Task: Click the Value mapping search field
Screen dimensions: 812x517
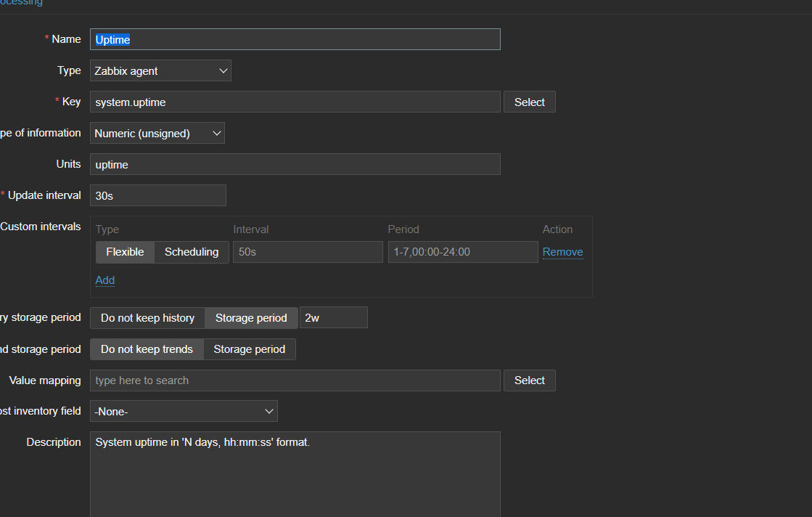Action: point(295,380)
